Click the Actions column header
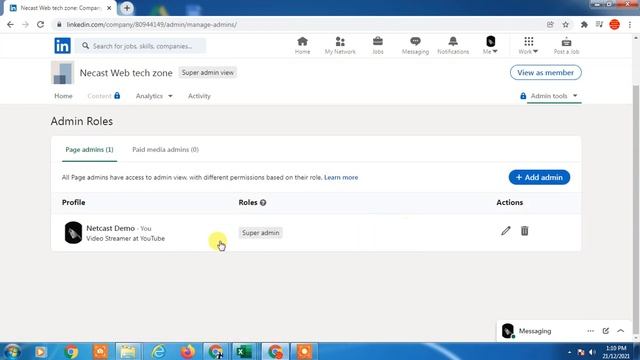 coord(509,202)
